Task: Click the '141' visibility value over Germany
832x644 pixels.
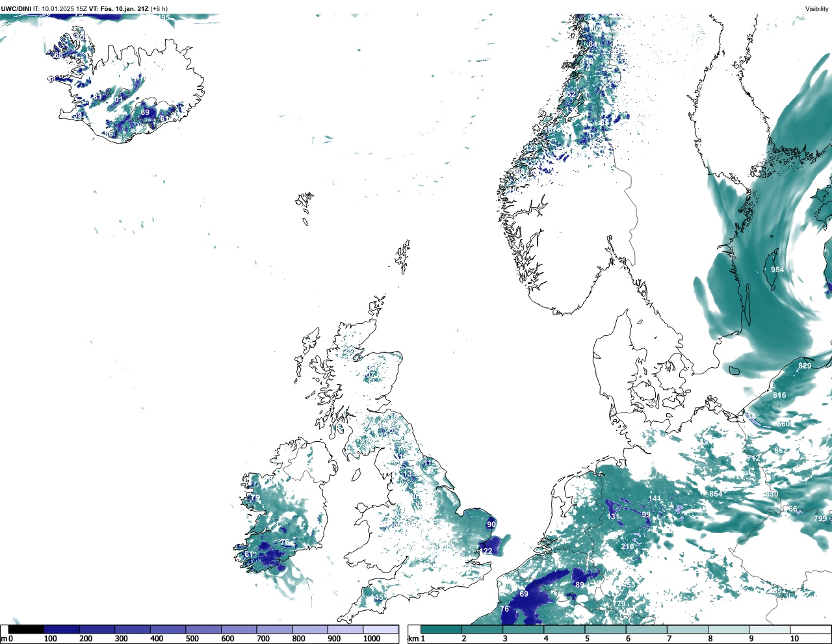Action: pos(655,499)
